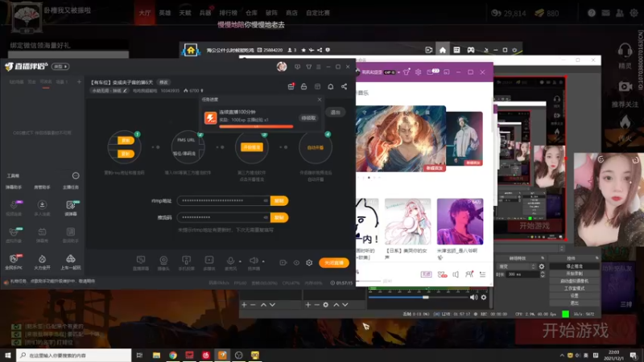Viewport: 644px width, 362px height.
Task: Open the skin shirt icon in music player
Action: coord(407,72)
